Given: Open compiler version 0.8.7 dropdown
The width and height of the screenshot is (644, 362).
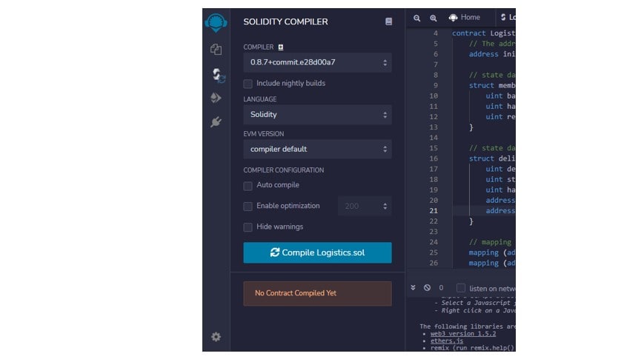Looking at the screenshot, I should [317, 62].
